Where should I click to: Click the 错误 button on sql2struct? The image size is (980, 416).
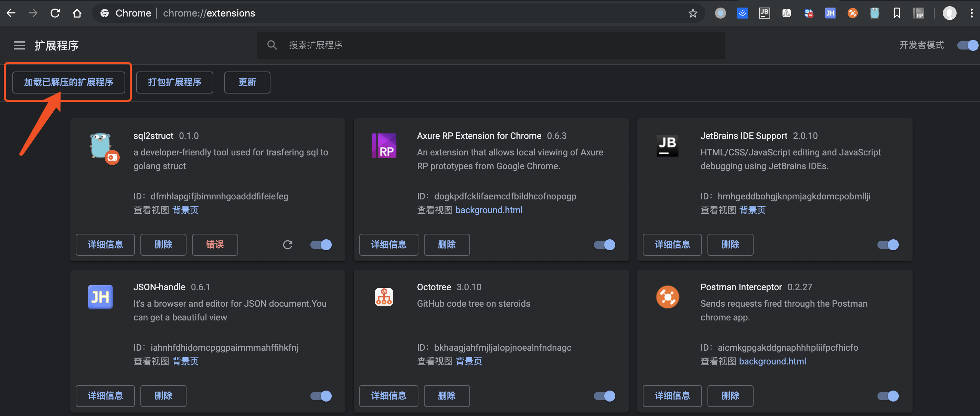point(215,244)
